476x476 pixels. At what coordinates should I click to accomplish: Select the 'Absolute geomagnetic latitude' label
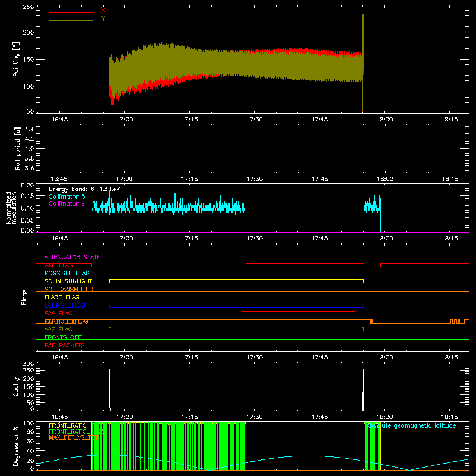(411, 425)
